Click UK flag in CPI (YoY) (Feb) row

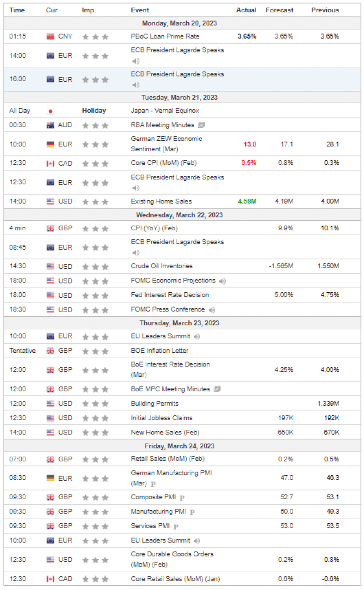tap(51, 228)
